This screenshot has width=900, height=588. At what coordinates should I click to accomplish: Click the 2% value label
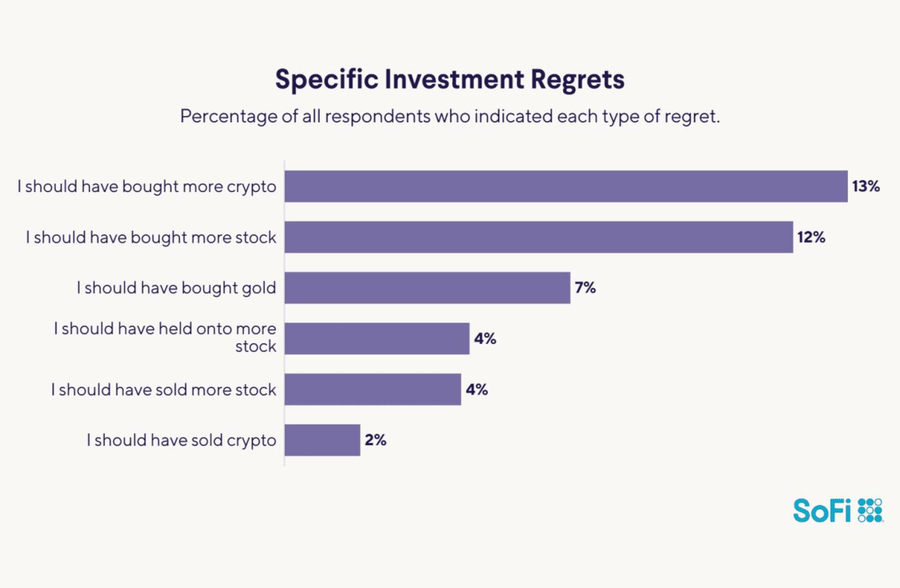(x=375, y=440)
